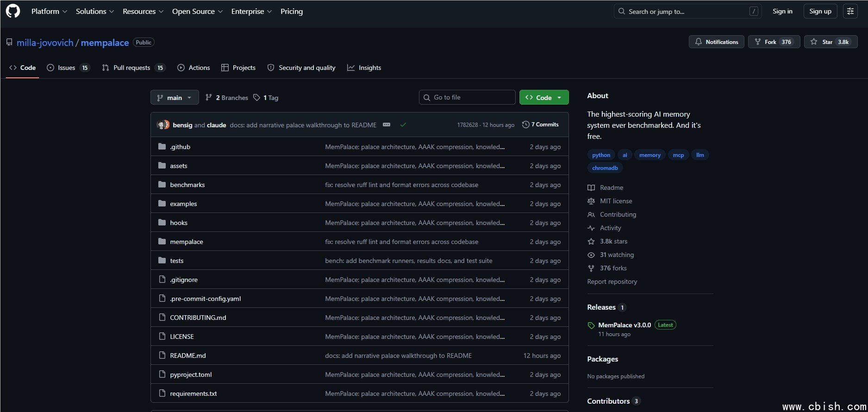Click the python topic tag

(601, 155)
